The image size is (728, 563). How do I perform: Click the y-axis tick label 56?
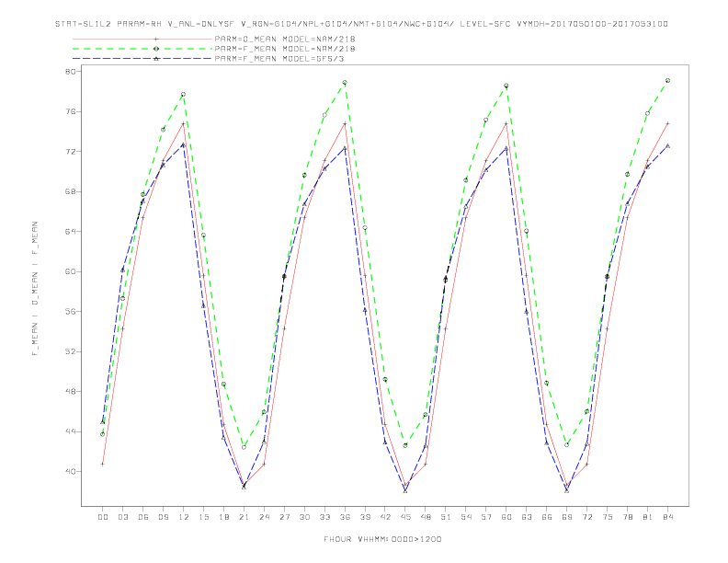coord(71,311)
